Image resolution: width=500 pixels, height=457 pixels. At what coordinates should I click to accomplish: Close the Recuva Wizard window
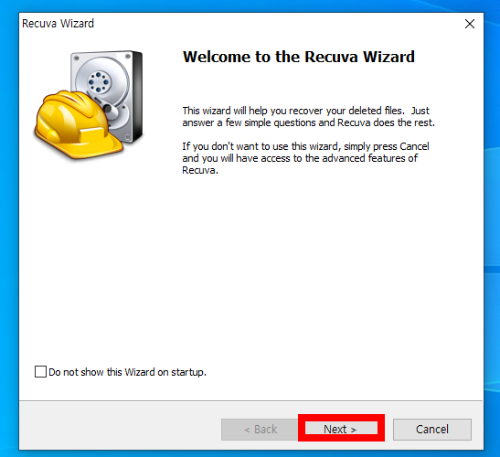tap(469, 24)
